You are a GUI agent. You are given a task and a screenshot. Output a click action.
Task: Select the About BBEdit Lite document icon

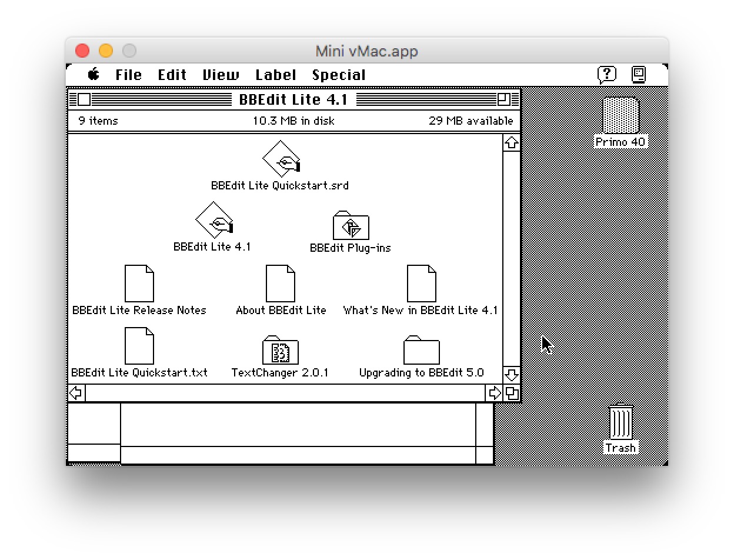(281, 283)
